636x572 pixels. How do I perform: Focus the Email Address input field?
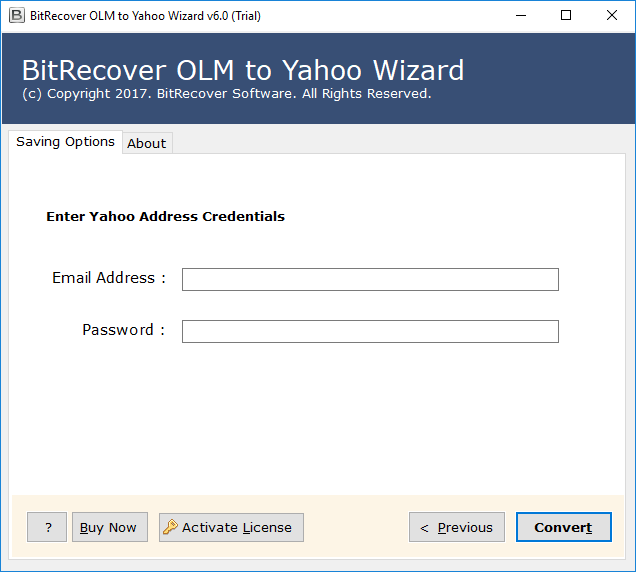(x=370, y=279)
